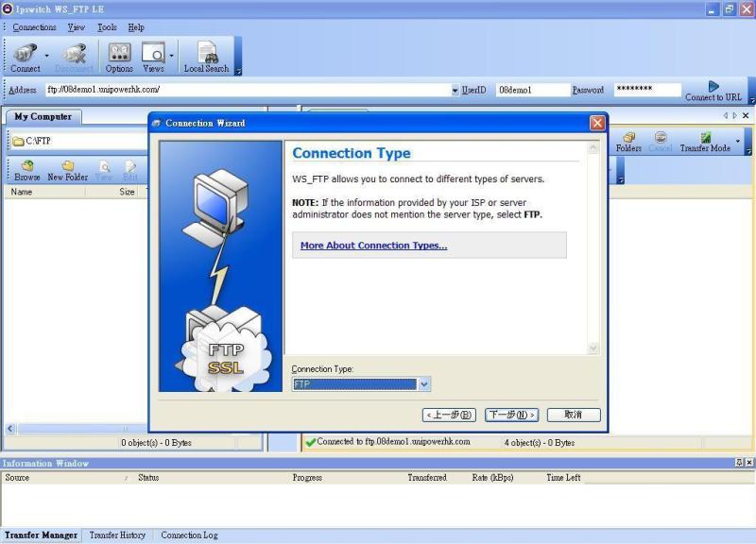Open the View menu
The height and width of the screenshot is (544, 756).
[77, 27]
